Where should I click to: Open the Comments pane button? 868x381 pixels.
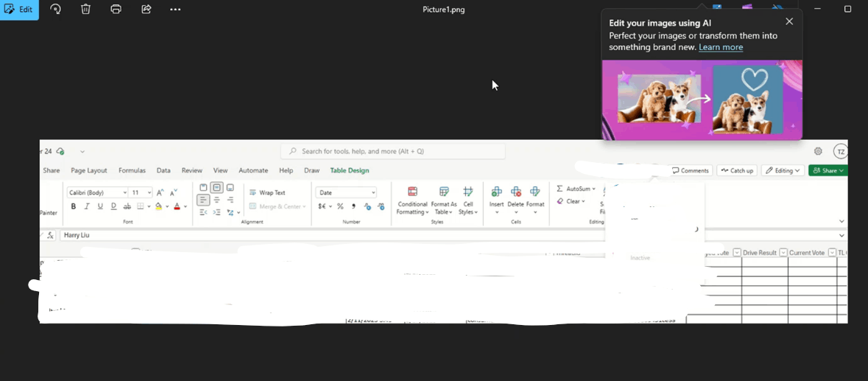point(691,170)
